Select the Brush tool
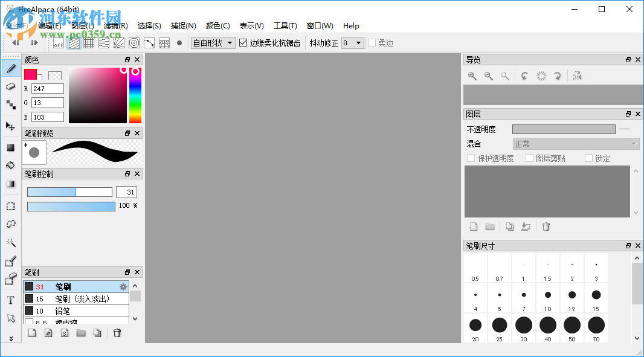Viewport: 644px width, 357px height. click(10, 68)
